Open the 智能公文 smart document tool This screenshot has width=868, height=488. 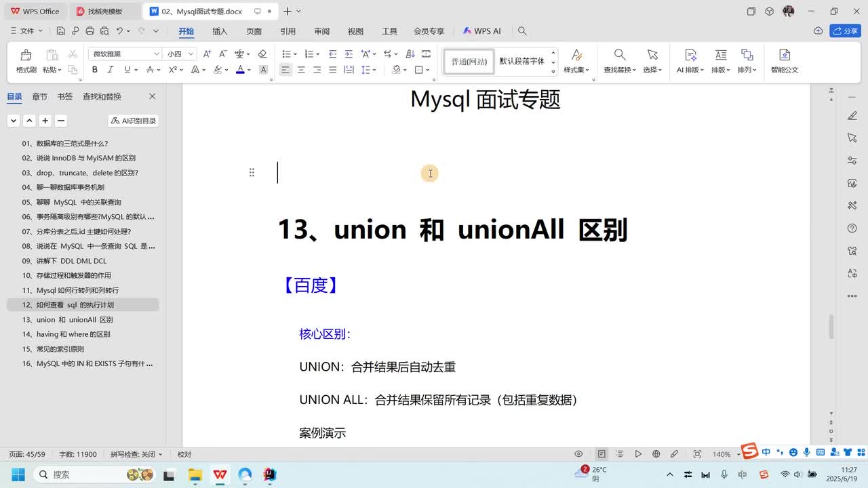pyautogui.click(x=785, y=60)
